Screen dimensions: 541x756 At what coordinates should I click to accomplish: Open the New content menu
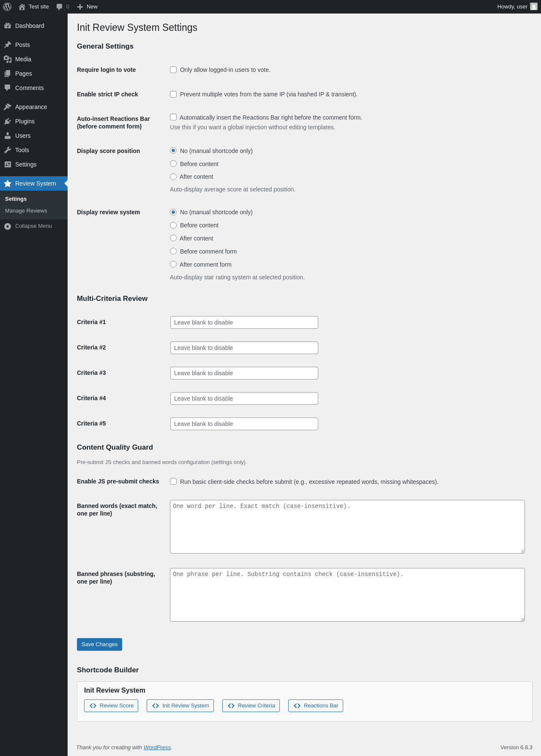point(87,7)
